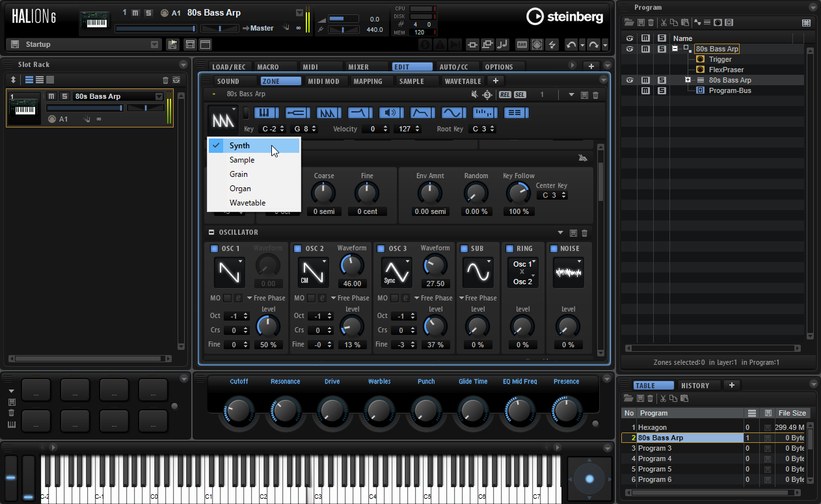821x504 pixels.
Task: Open the Startup multi-program dropdown
Action: click(154, 44)
